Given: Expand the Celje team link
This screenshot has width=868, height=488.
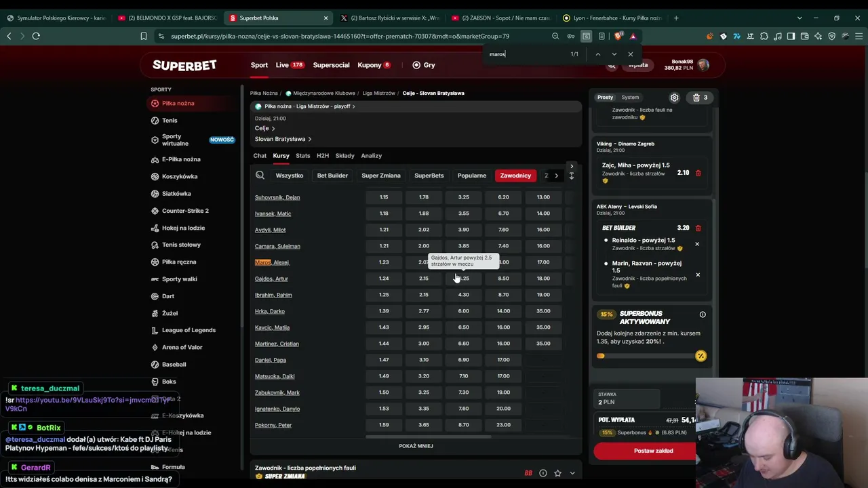Looking at the screenshot, I should 264,128.
